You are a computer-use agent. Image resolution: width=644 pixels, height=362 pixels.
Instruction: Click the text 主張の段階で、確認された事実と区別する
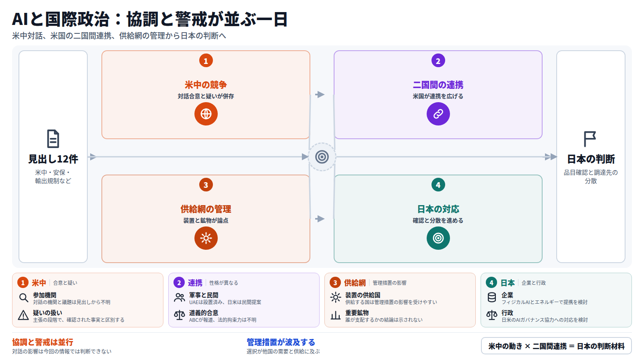(79, 320)
